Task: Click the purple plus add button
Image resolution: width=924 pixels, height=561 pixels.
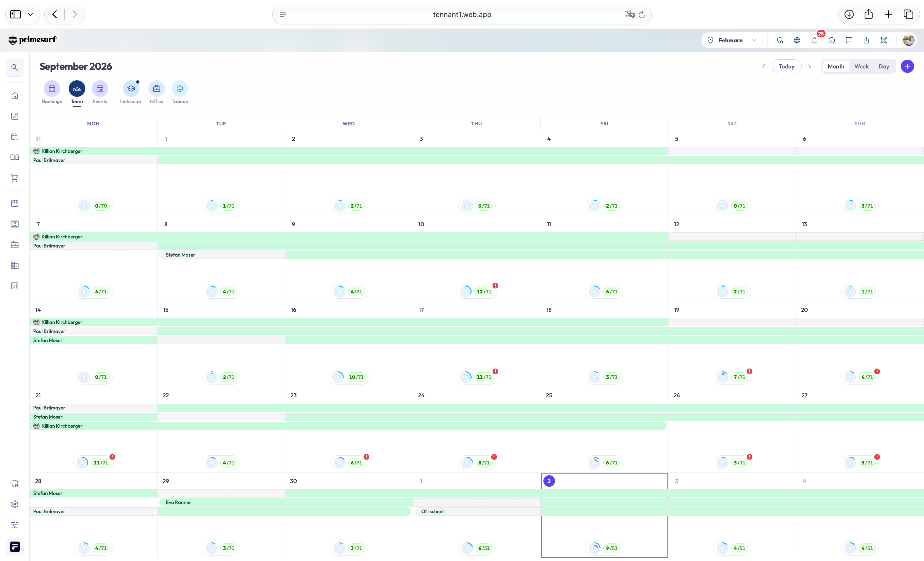Action: click(x=907, y=66)
